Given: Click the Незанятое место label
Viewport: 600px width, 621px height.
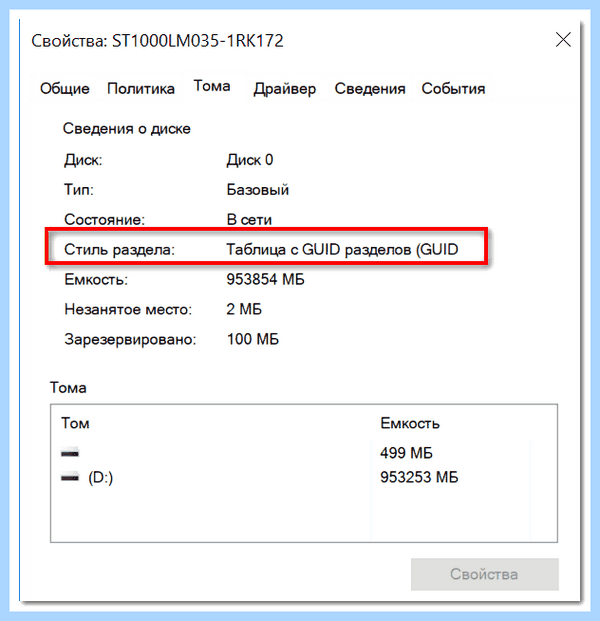Looking at the screenshot, I should click(x=128, y=309).
